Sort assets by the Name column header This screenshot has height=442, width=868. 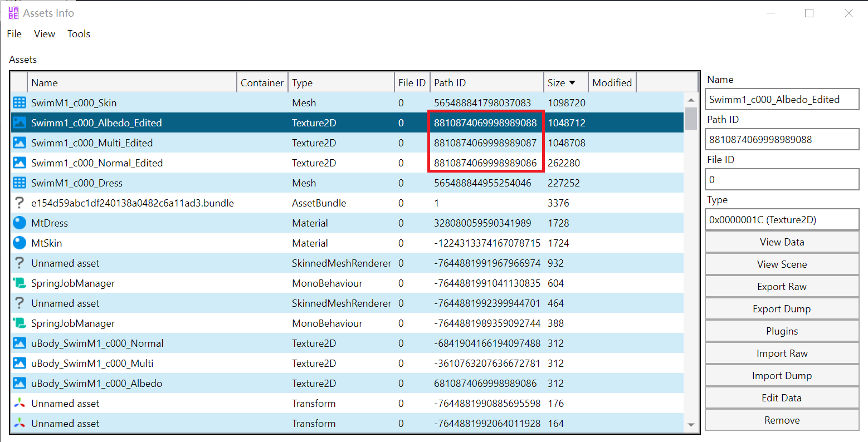(x=132, y=82)
